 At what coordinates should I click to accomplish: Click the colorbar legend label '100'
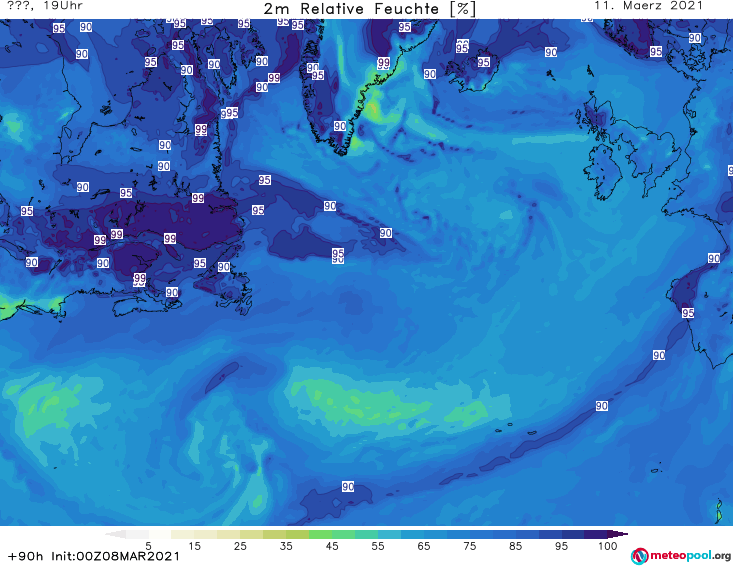click(608, 546)
